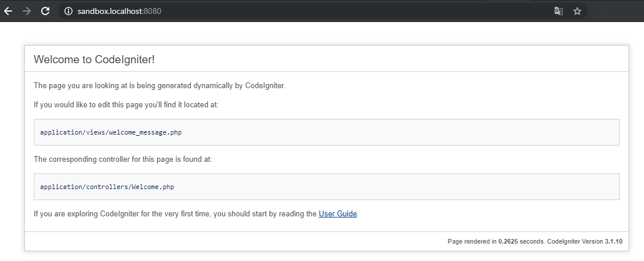The image size is (644, 261).
Task: Reload the current page
Action: tap(45, 11)
